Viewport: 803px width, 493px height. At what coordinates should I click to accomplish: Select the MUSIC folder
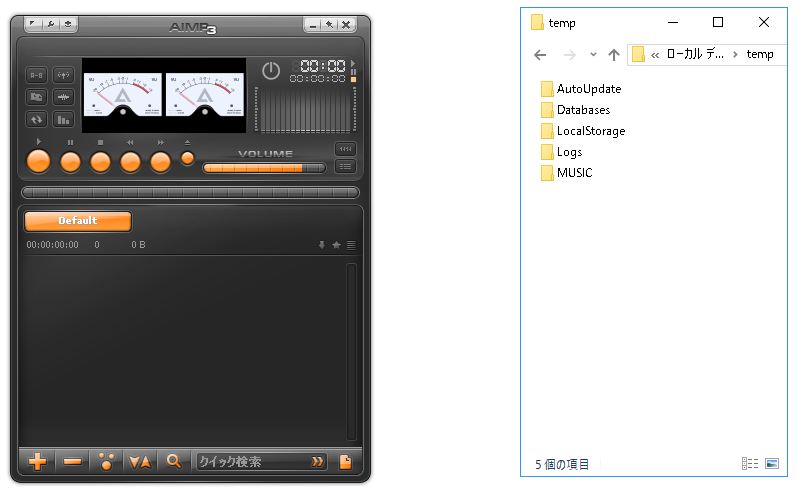(x=566, y=173)
